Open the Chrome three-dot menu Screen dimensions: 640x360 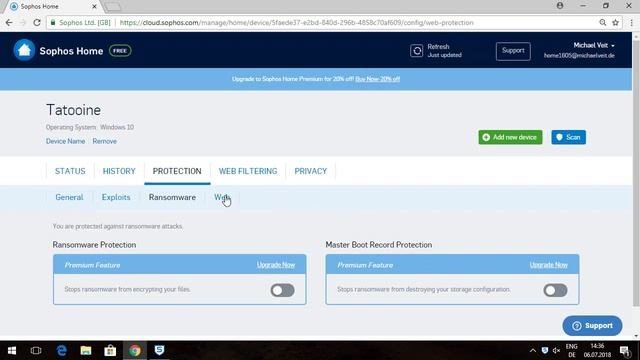click(x=631, y=22)
